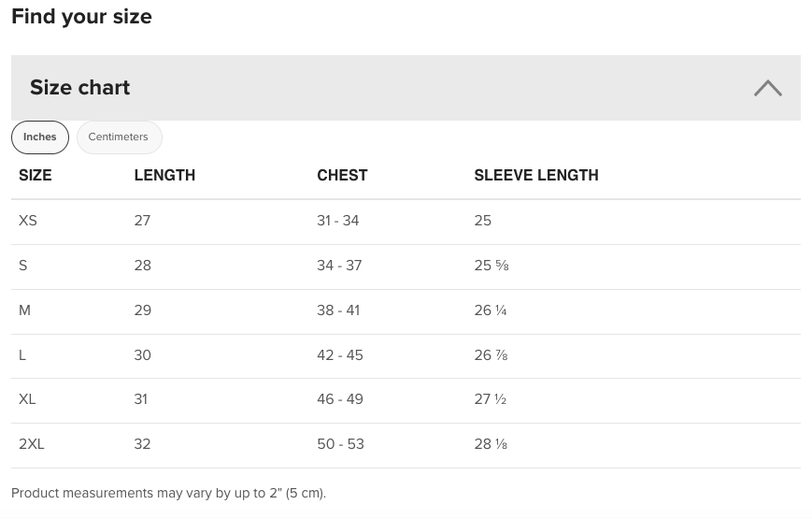Select the Inches unit toggle

40,137
